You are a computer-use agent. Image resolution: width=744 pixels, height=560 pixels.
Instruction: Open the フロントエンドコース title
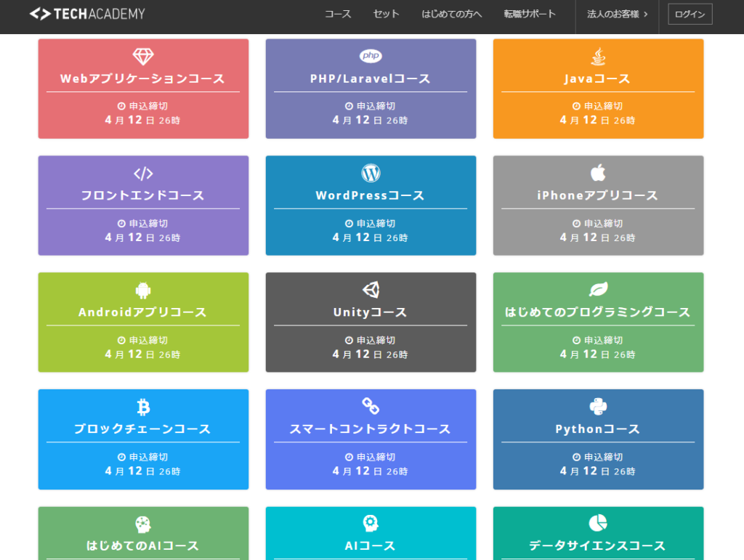143,195
